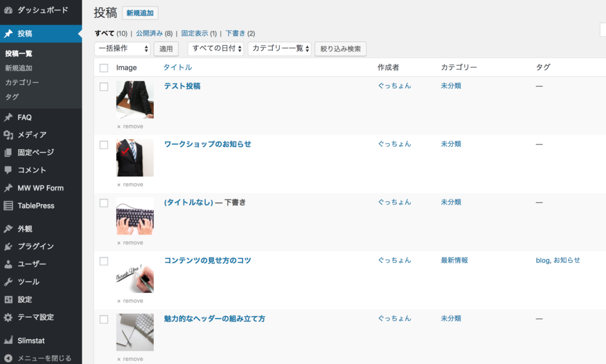Click the keyboard thumbnail of the untitled draft
The image size is (606, 364).
point(135,216)
